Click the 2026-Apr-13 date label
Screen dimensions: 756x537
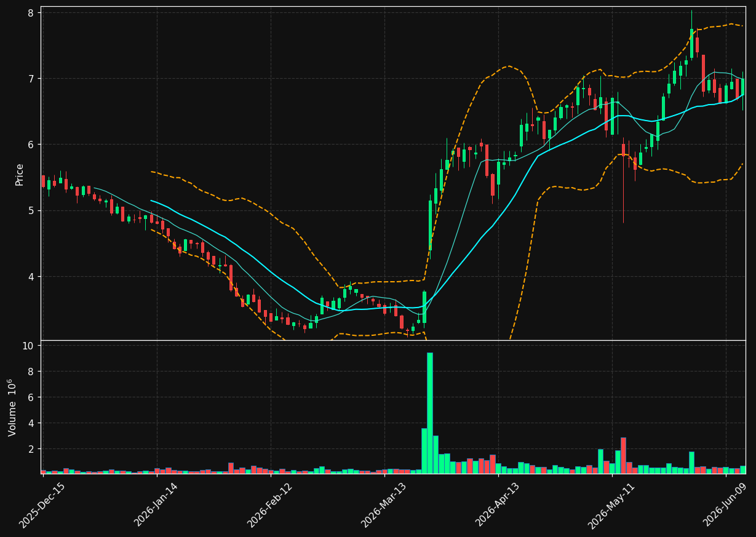(497, 505)
